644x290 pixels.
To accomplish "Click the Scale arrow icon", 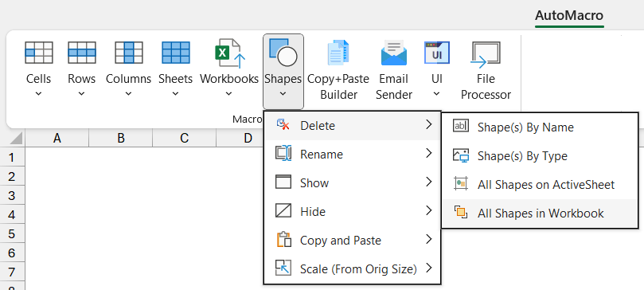I will point(283,268).
